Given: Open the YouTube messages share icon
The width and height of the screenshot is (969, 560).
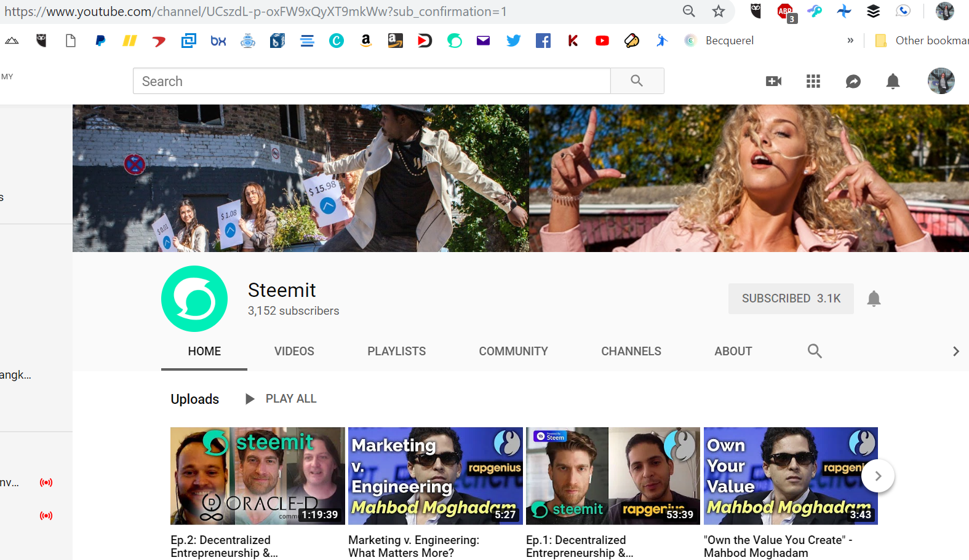Looking at the screenshot, I should tap(853, 81).
